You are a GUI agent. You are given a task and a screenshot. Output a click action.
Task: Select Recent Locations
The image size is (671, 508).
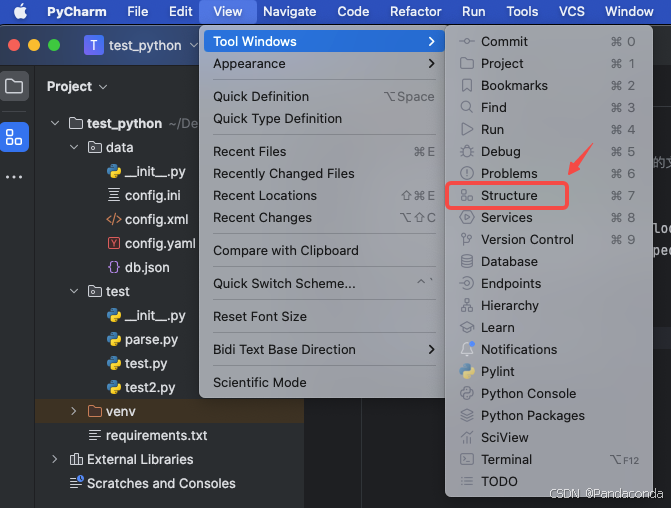point(324,196)
